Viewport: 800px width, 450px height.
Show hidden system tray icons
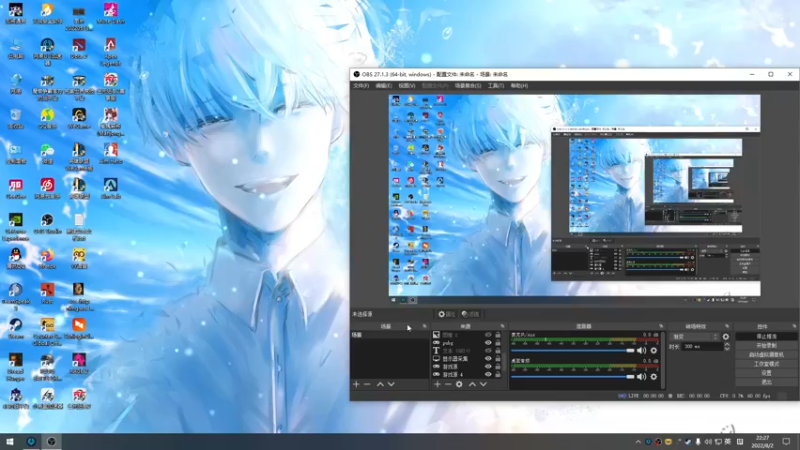point(638,442)
